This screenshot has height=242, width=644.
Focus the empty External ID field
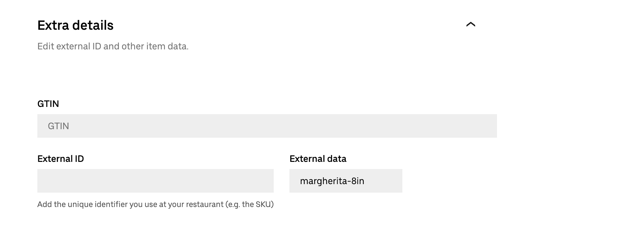tap(155, 181)
